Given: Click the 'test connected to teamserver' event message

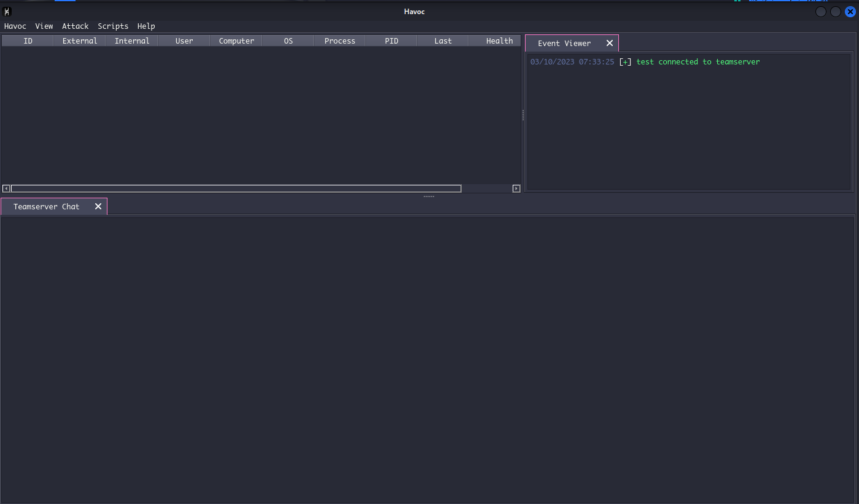Looking at the screenshot, I should pos(698,62).
